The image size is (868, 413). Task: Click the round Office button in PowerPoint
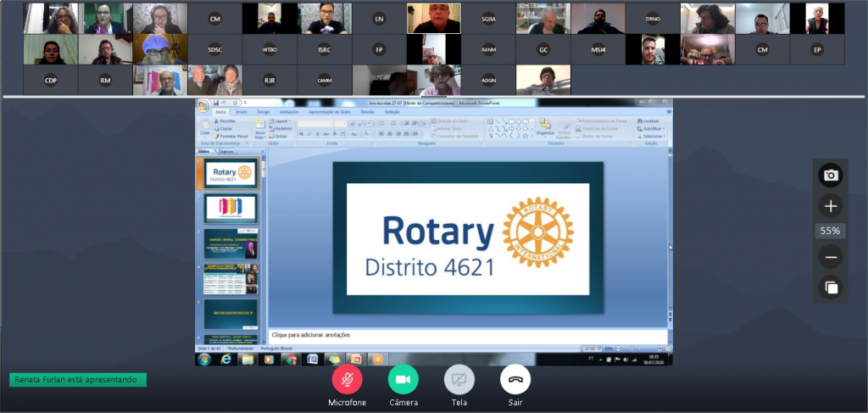tap(203, 106)
